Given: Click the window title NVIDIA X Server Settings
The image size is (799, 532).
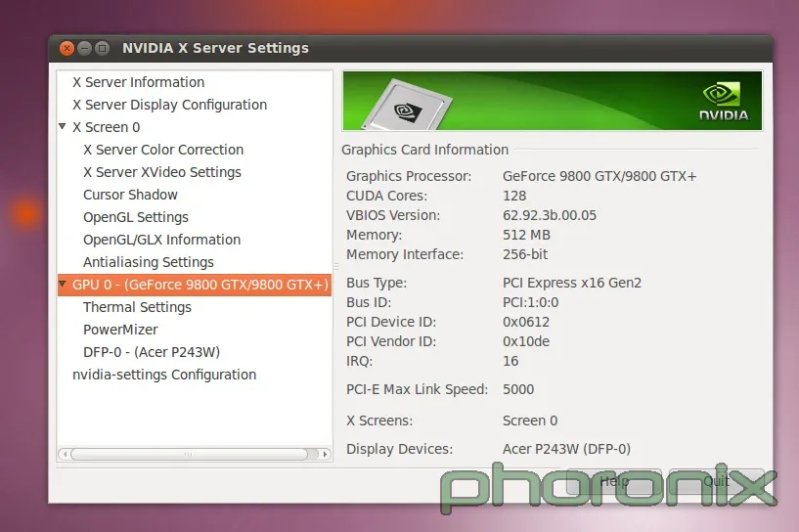Looking at the screenshot, I should point(215,48).
